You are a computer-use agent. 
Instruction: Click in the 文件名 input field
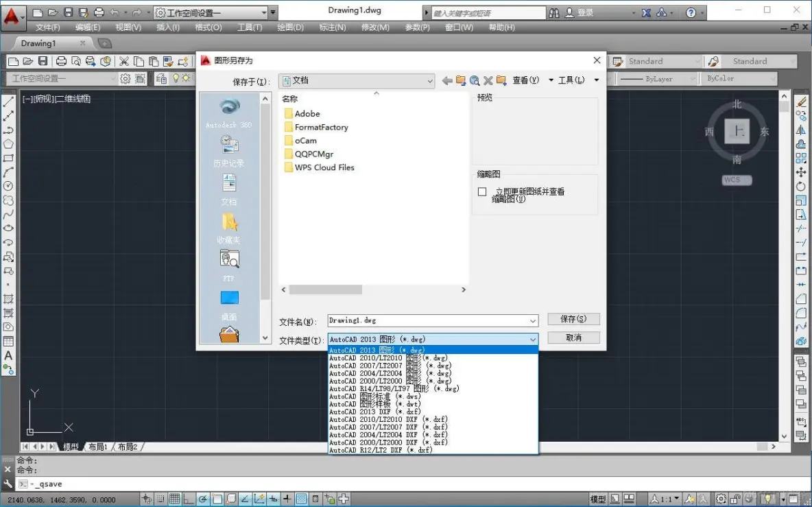click(x=428, y=320)
